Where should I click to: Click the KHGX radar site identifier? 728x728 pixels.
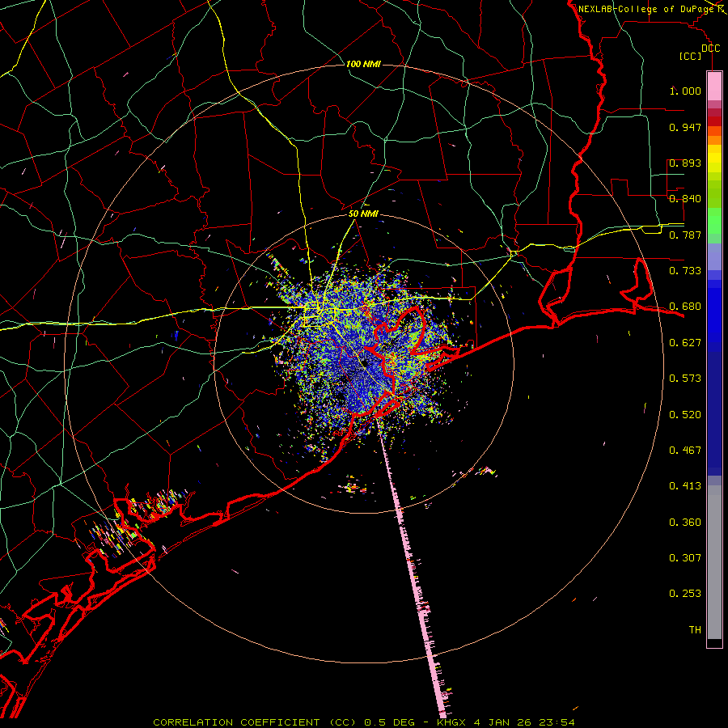point(451,722)
